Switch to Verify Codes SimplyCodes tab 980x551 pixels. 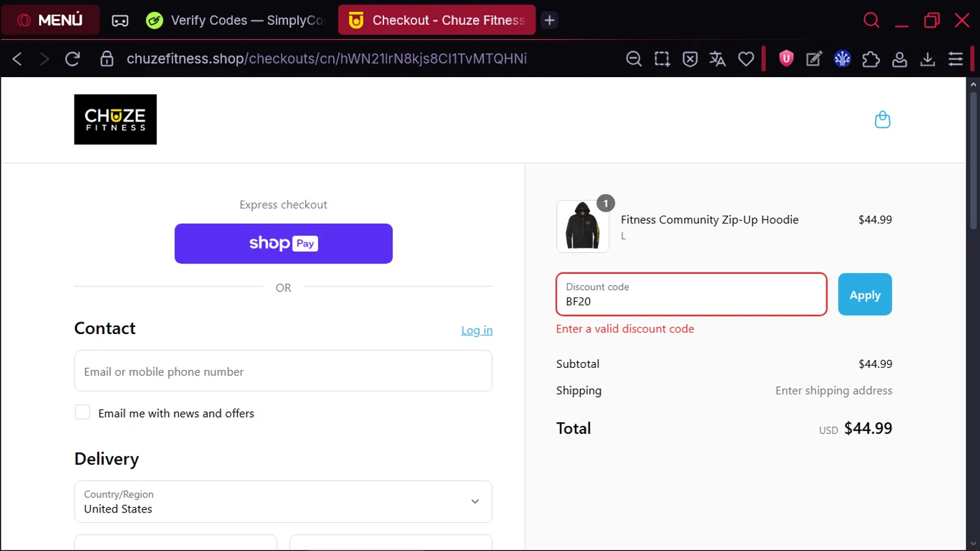pyautogui.click(x=235, y=20)
